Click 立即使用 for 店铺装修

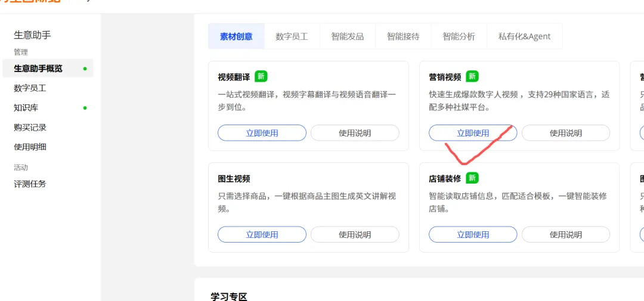click(x=473, y=234)
